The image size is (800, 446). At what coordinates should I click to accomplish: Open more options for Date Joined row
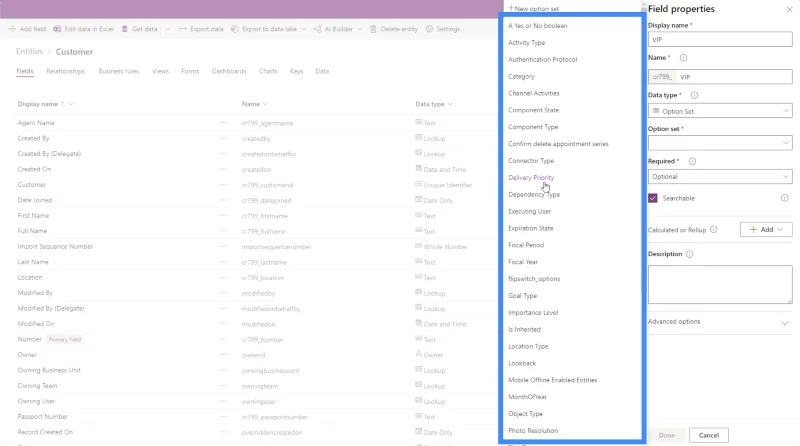coord(223,200)
